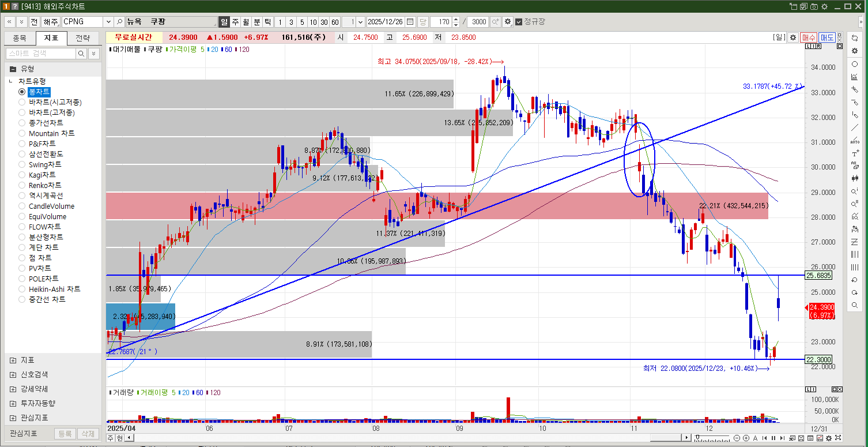The width and height of the screenshot is (868, 447).
Task: Expand the 신호검색 tree section
Action: point(13,374)
